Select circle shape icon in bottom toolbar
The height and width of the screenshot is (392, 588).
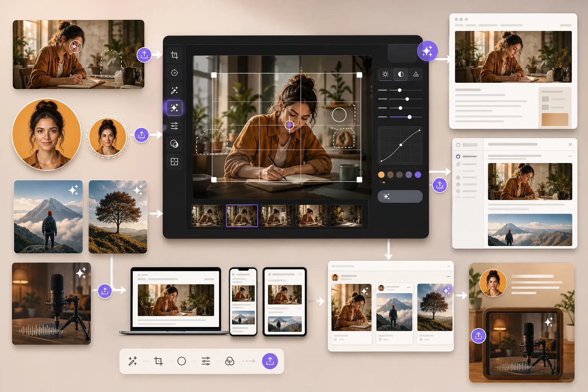tap(182, 361)
